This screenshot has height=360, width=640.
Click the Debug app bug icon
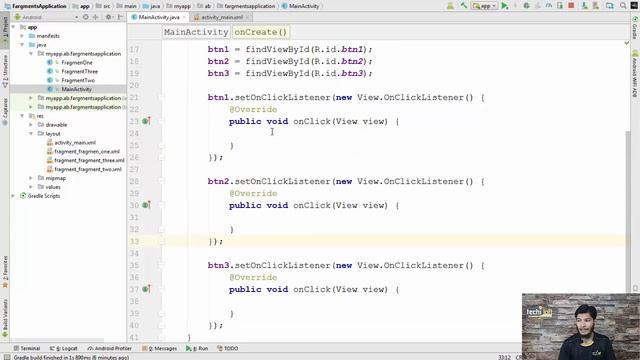coord(527,6)
